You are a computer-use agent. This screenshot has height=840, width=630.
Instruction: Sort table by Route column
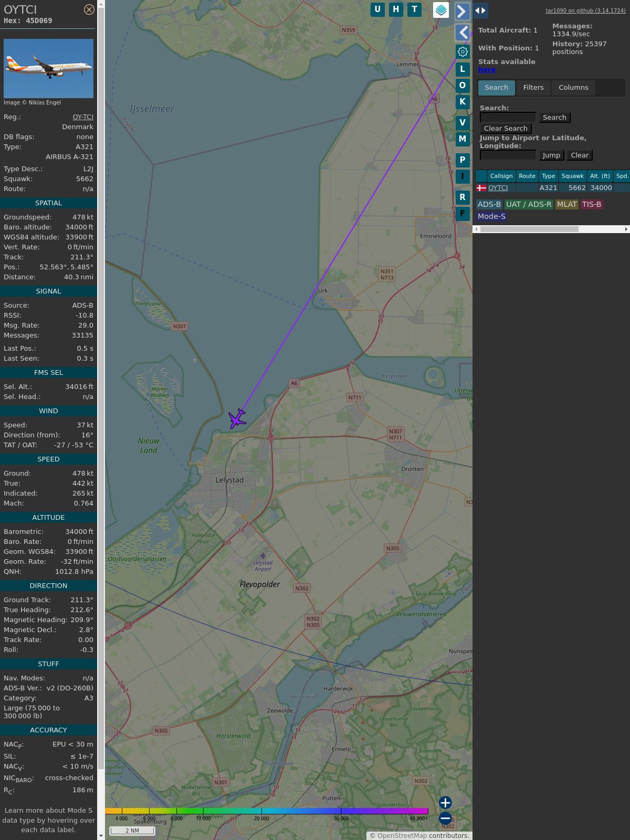[527, 176]
